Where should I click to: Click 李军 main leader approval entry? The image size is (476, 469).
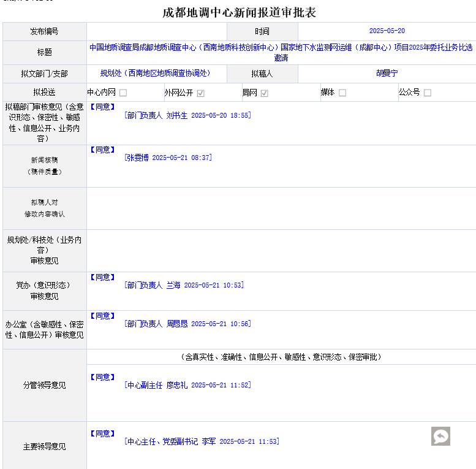[x=201, y=441]
